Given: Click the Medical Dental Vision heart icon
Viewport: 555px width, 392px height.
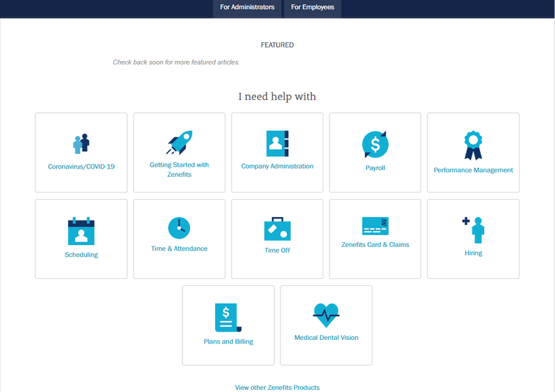Looking at the screenshot, I should point(326,315).
